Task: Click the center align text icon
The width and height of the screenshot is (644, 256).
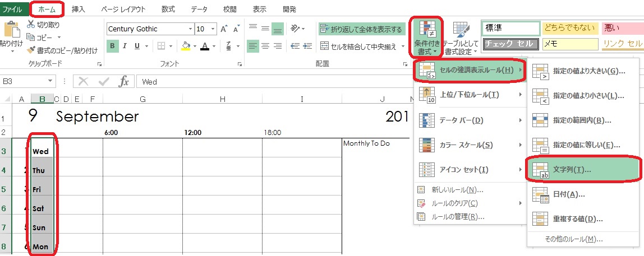Action: click(265, 46)
